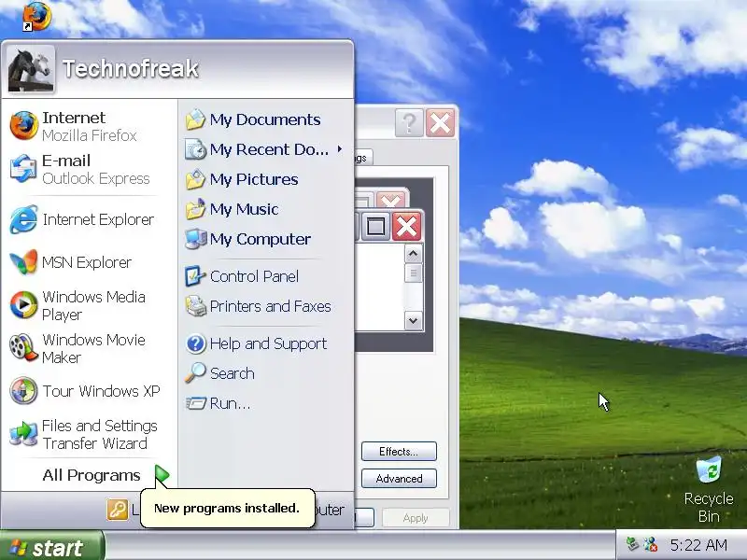
Task: Launch Windows Media Player icon
Action: 24,305
